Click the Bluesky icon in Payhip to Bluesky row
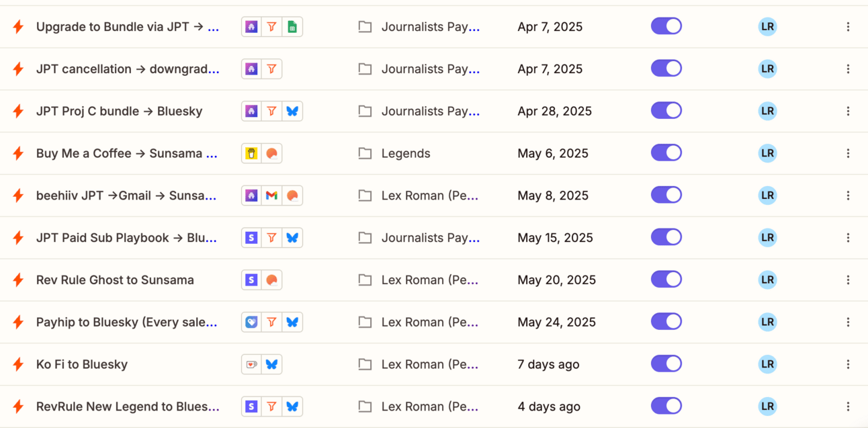Image resolution: width=868 pixels, height=428 pixels. pyautogui.click(x=292, y=323)
